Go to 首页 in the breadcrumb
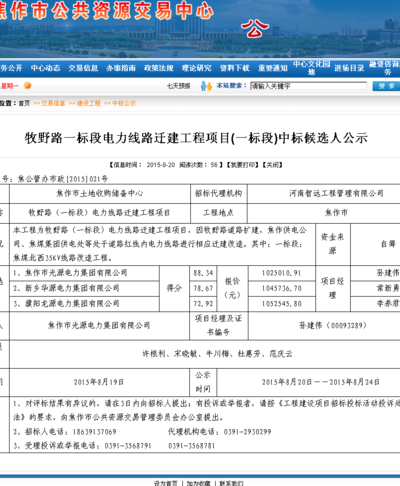Screen dimensions: 400x486 point(24,103)
